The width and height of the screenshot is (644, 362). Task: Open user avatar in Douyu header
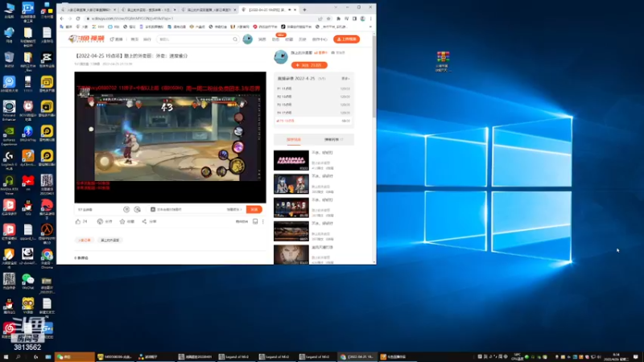click(247, 39)
